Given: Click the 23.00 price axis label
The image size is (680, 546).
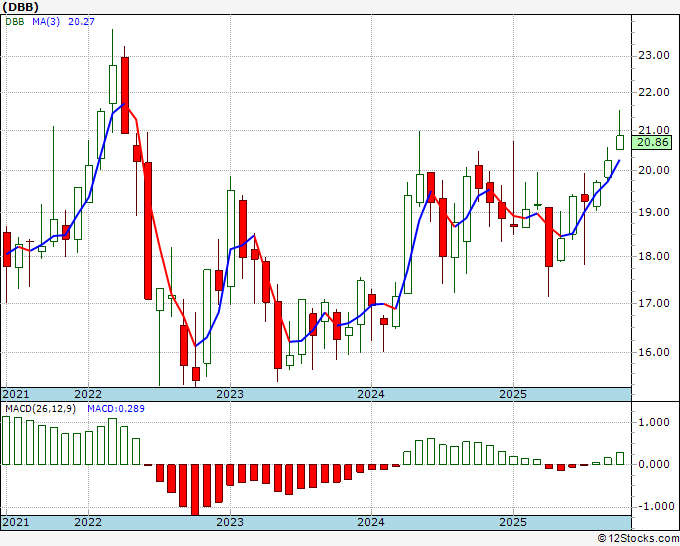Looking at the screenshot, I should click(654, 56).
